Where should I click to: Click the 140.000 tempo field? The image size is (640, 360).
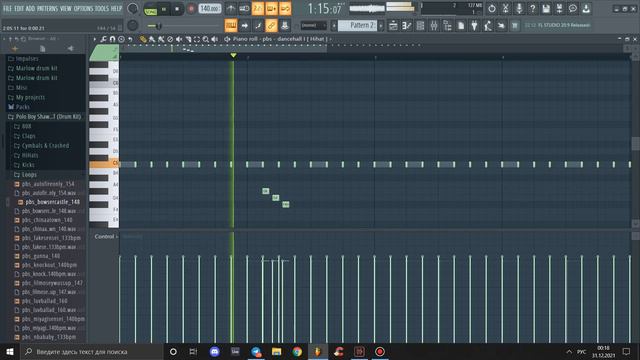[210, 9]
